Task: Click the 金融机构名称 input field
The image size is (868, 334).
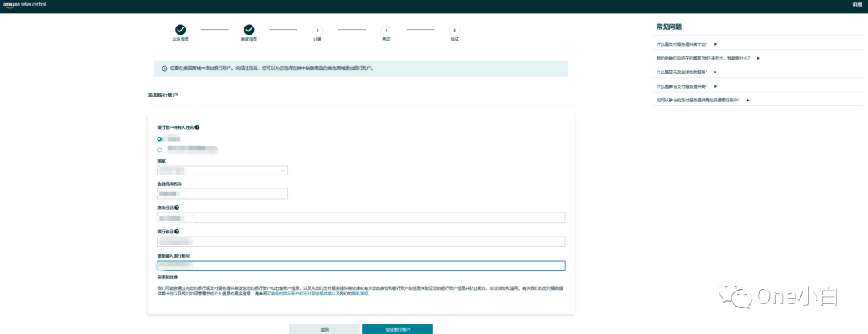Action: click(223, 193)
